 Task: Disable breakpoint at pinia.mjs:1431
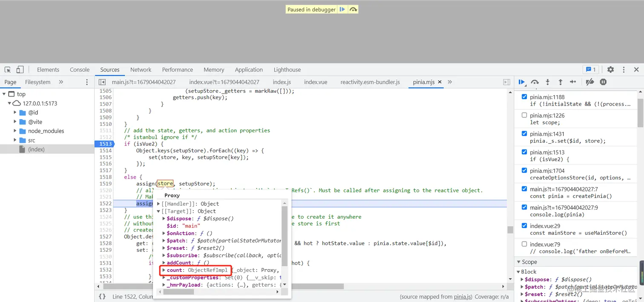(524, 134)
